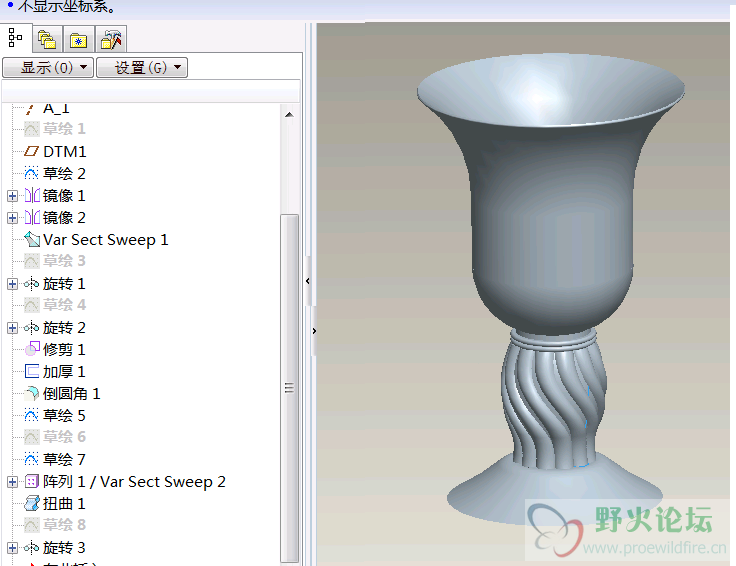Viewport: 736px width, 566px height.
Task: Select the 加厚 1 feature label
Action: coord(64,372)
